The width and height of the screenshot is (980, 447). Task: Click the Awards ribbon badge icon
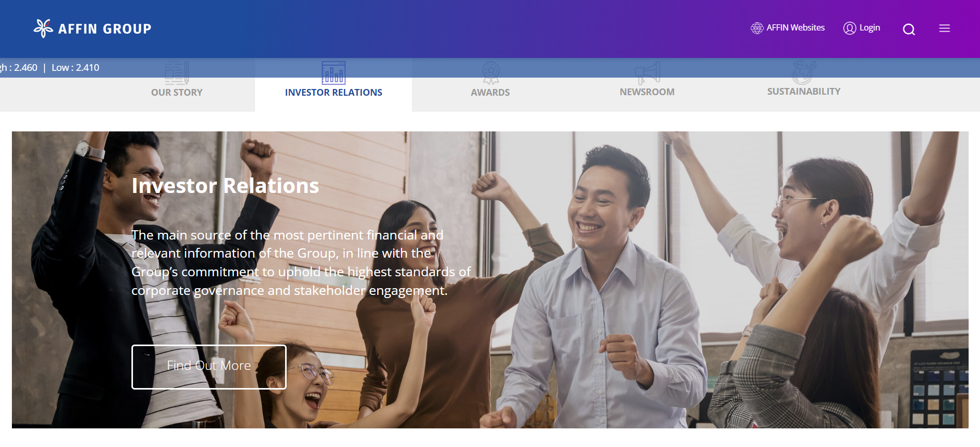491,73
